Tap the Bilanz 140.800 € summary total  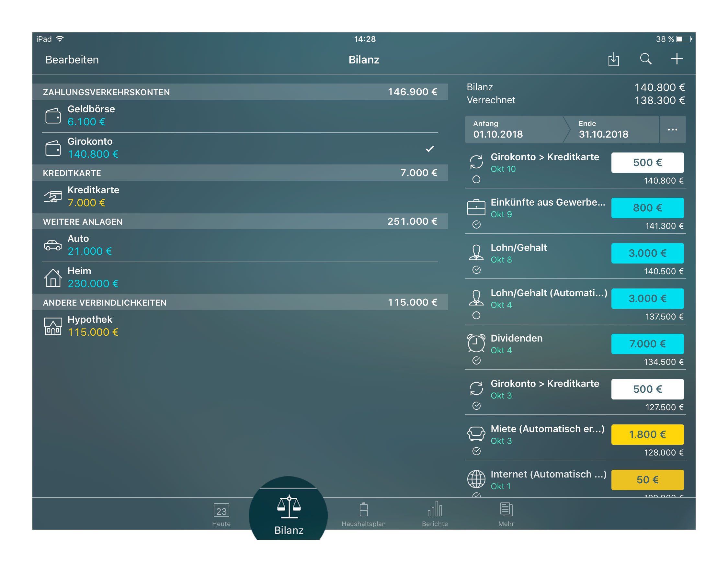tap(659, 87)
